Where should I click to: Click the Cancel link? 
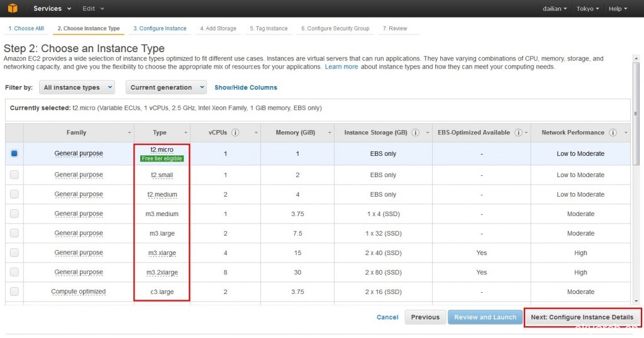coord(387,317)
